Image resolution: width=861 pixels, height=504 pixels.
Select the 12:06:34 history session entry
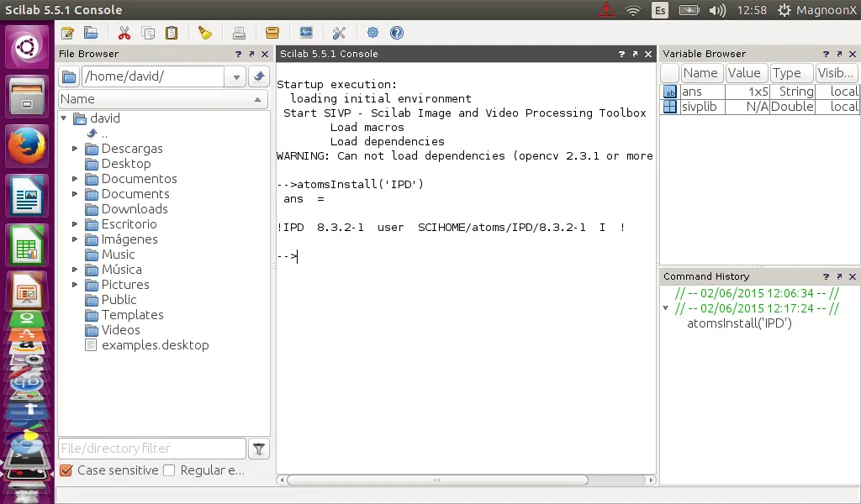[757, 293]
